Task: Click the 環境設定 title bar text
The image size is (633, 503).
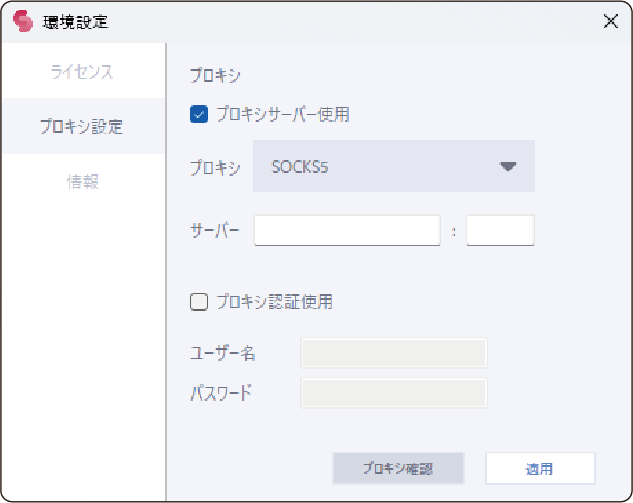Action: click(x=76, y=21)
